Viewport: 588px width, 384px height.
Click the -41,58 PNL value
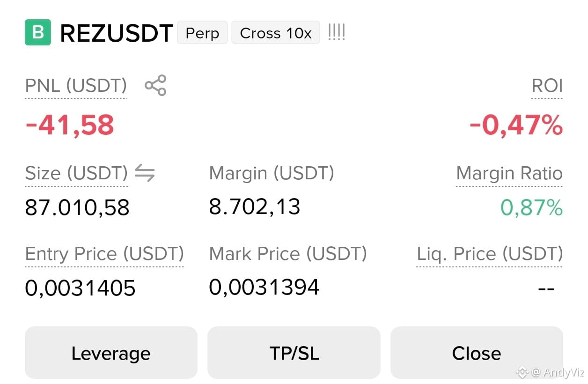tap(70, 125)
